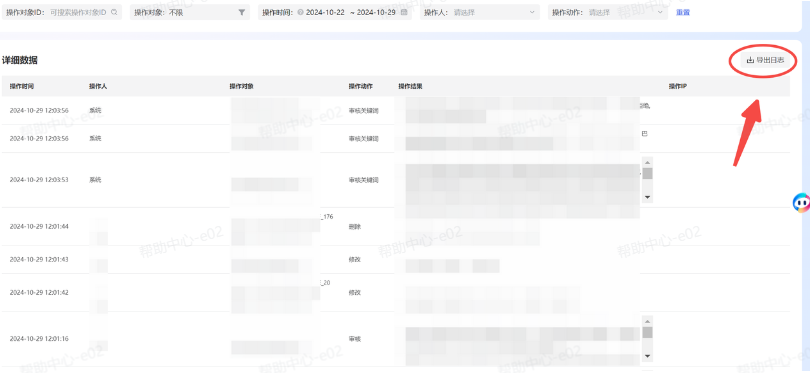810x373 pixels.
Task: Click scroll-down arrow in the 12:03:53 row result
Action: click(647, 197)
